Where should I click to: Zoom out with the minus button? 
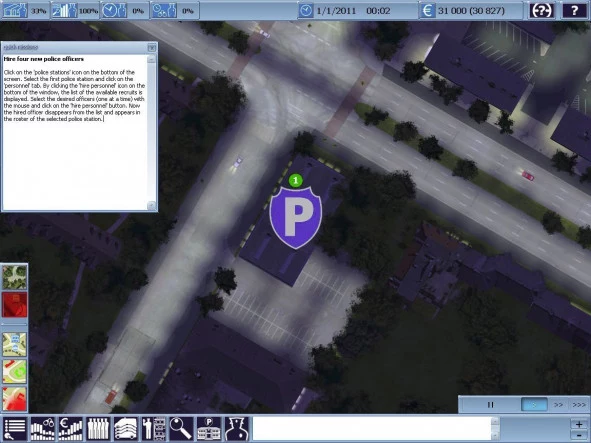(x=579, y=435)
